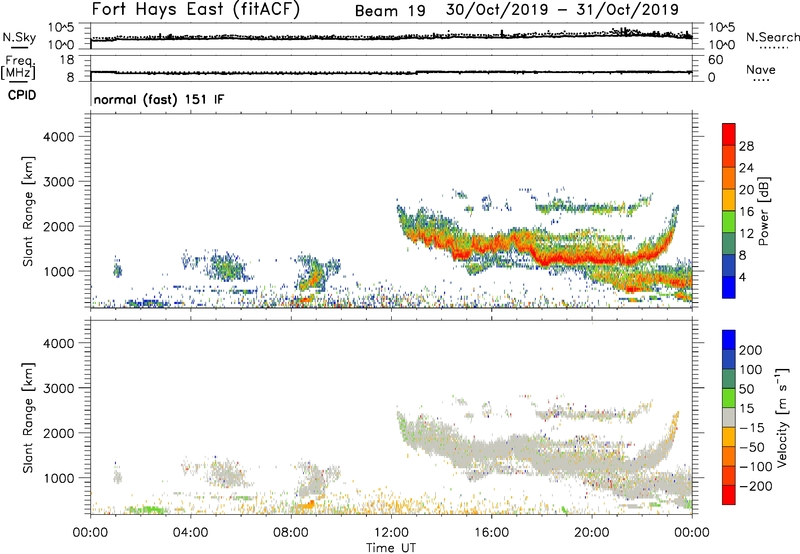
Task: Click the "16:00" time axis tick
Action: [x=491, y=533]
